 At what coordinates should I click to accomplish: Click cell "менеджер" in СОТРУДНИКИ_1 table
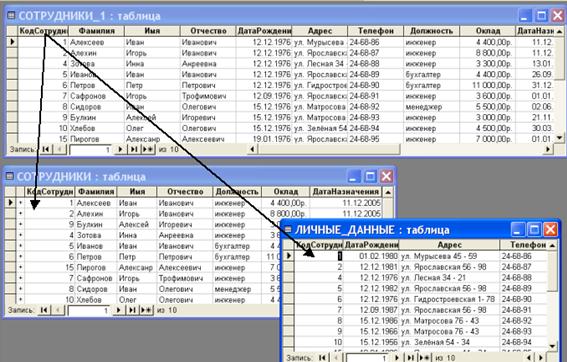[x=431, y=107]
